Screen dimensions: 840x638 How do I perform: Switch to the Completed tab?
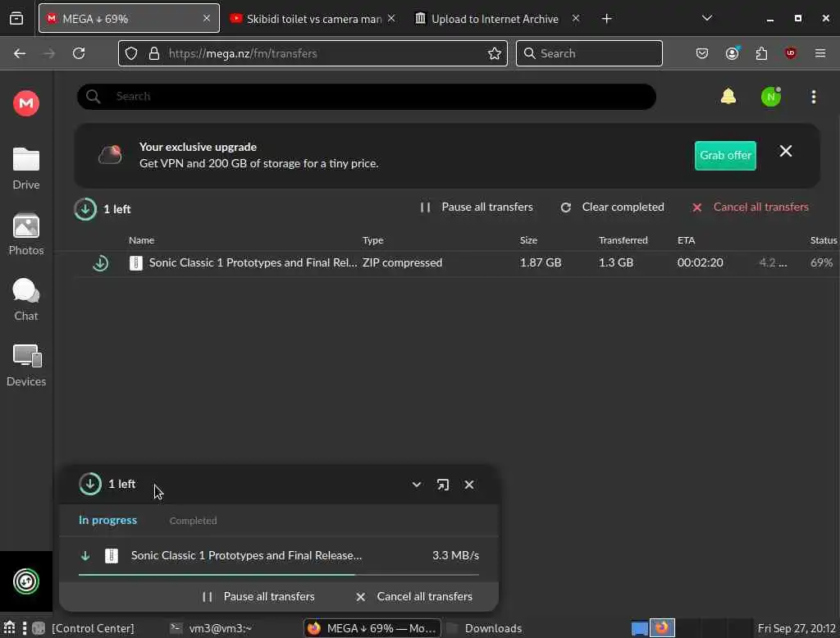[x=193, y=521]
